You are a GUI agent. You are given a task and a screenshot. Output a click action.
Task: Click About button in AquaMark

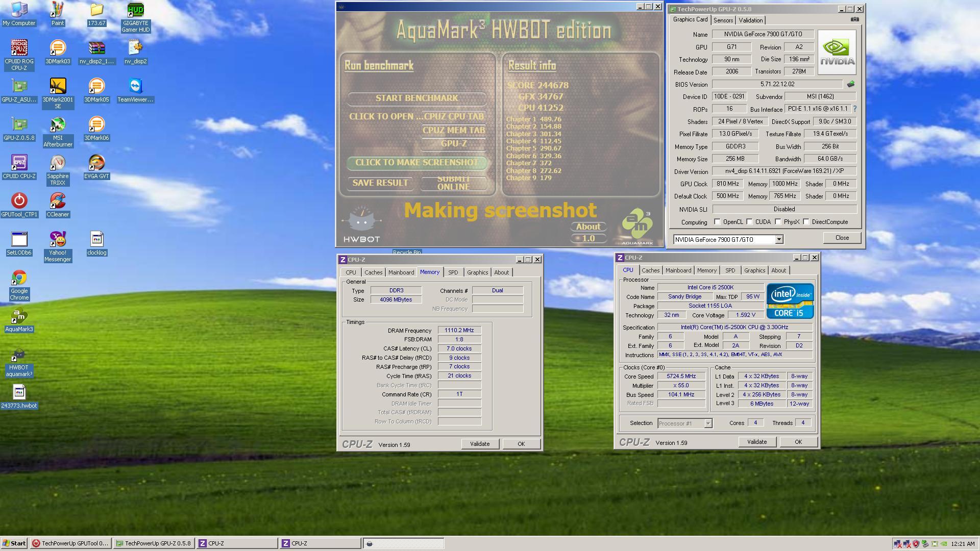[x=588, y=227]
